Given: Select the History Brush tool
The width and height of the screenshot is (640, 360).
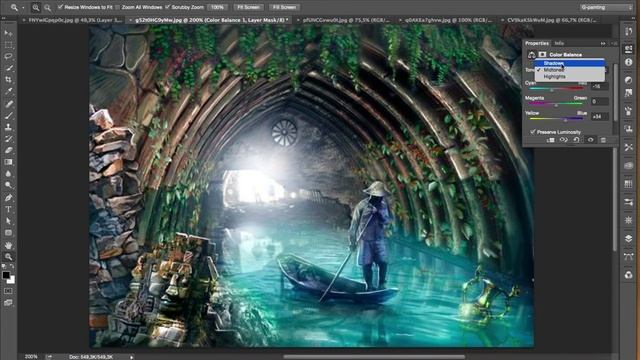Looking at the screenshot, I should click(x=8, y=139).
